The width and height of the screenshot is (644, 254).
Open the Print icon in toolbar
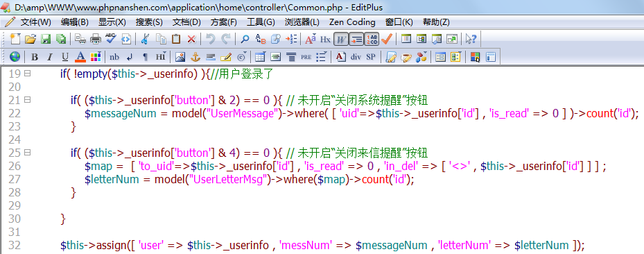[x=95, y=39]
